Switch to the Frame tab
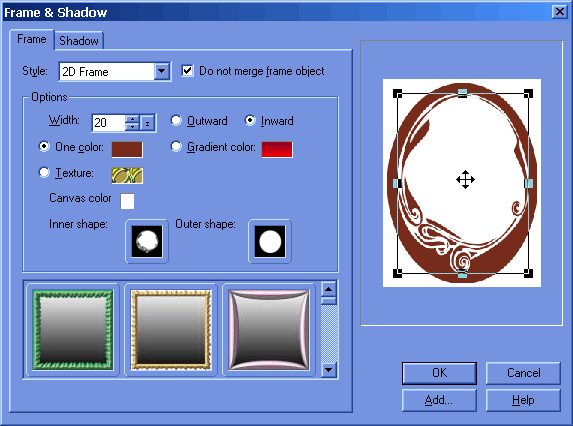The width and height of the screenshot is (573, 426). [32, 39]
